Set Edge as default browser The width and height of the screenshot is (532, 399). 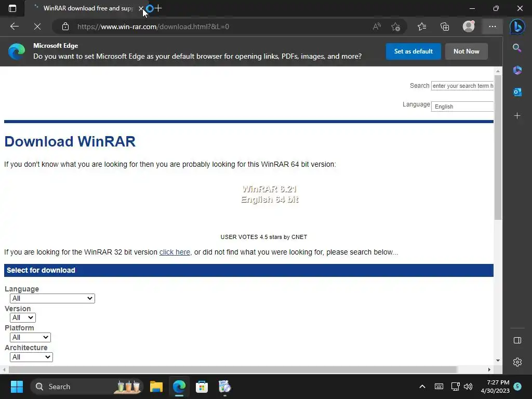pyautogui.click(x=413, y=51)
